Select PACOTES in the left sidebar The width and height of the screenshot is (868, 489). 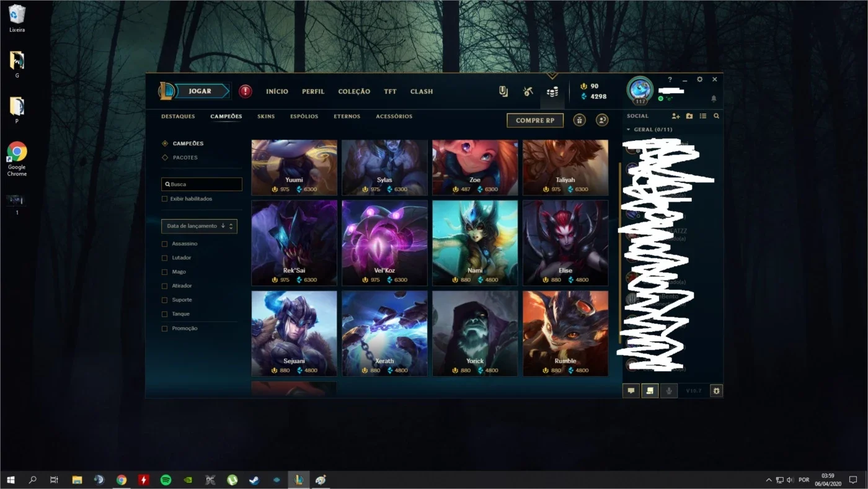185,158
